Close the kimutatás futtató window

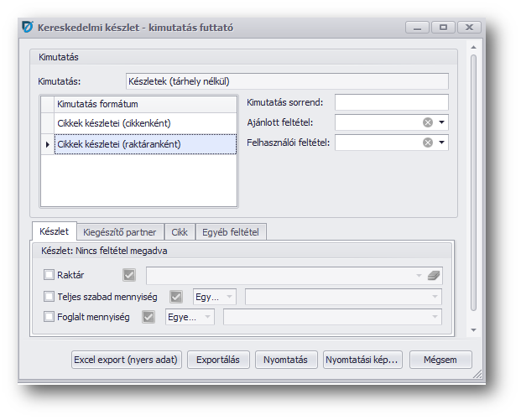[x=469, y=27]
